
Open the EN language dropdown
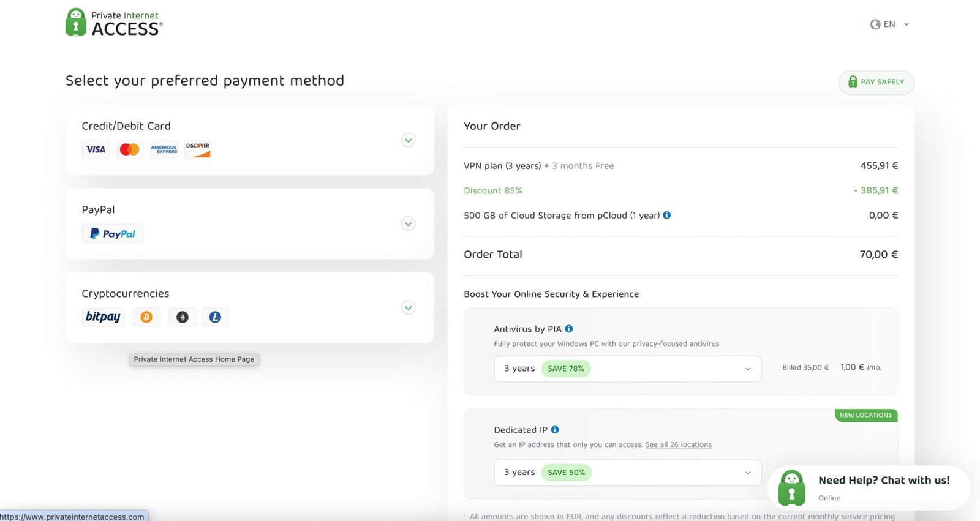(890, 24)
